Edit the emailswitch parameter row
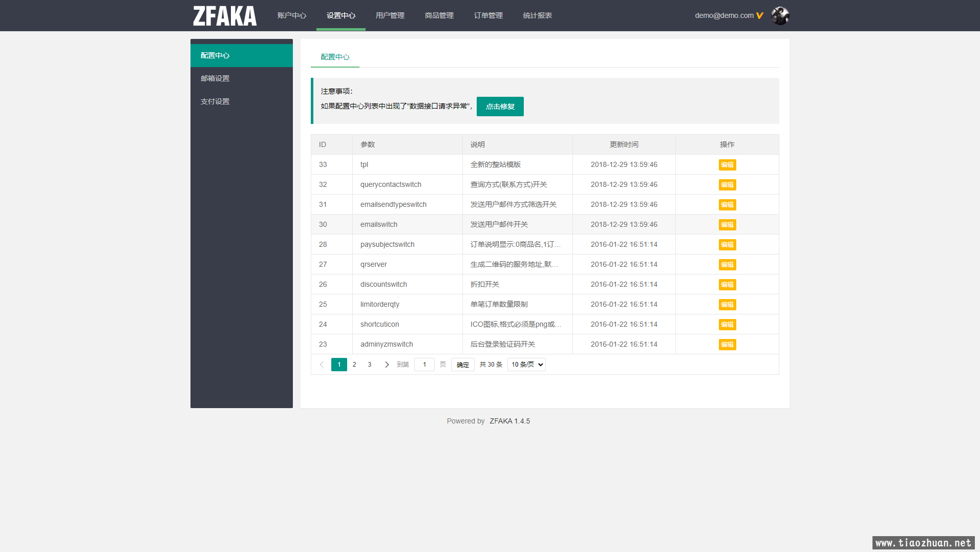Viewport: 980px width, 552px height. coord(727,225)
